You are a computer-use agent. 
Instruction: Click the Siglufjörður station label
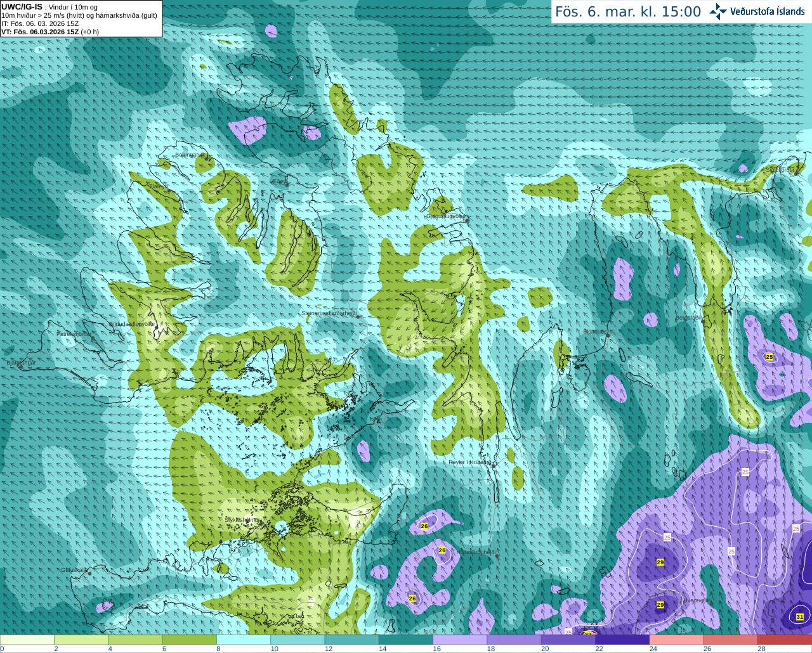pyautogui.click(x=780, y=170)
